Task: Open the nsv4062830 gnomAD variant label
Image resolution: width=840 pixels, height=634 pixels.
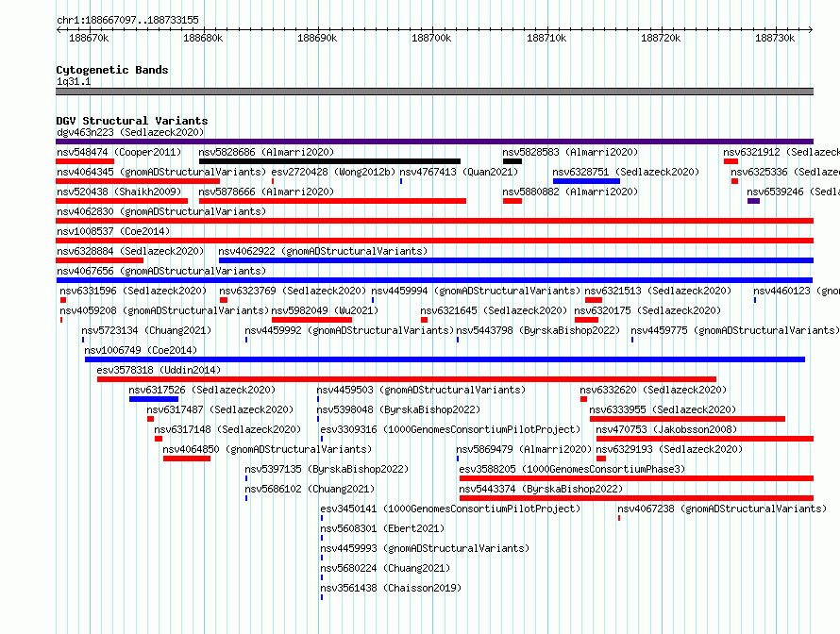Action: point(161,211)
